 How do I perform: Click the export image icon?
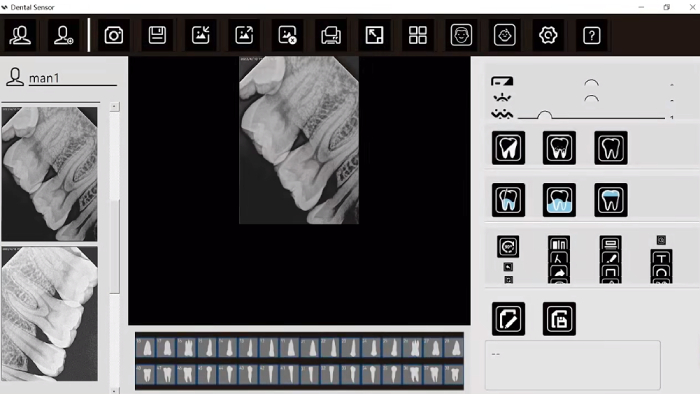click(244, 35)
